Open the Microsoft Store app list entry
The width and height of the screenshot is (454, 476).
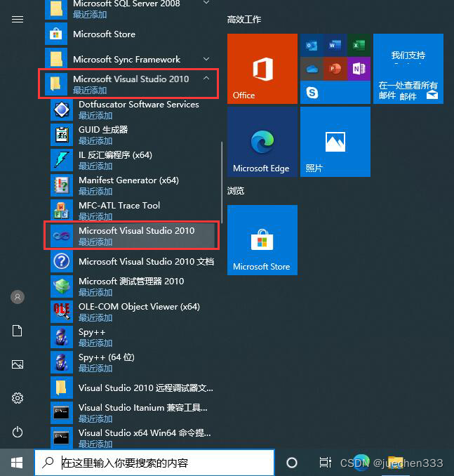(x=131, y=34)
